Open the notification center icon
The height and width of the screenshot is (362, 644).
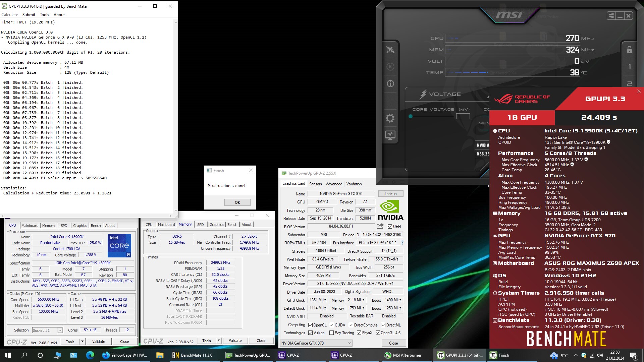click(633, 355)
